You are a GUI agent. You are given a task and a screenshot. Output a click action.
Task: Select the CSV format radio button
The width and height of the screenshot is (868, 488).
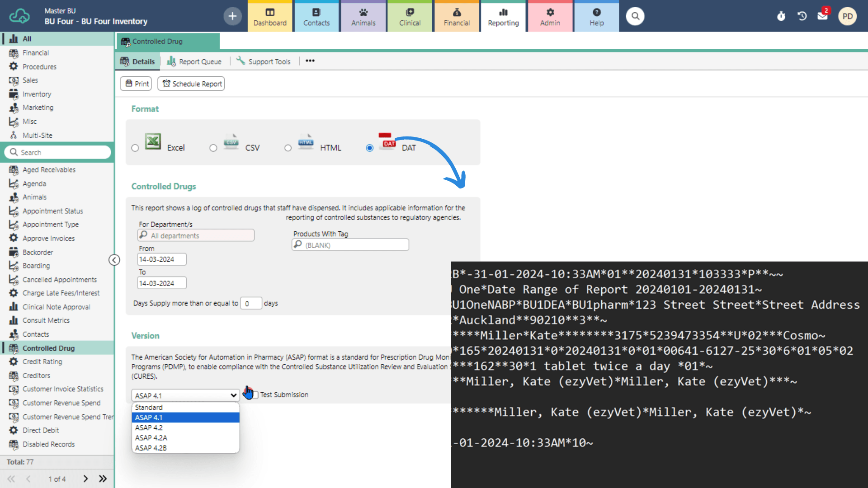pos(213,148)
